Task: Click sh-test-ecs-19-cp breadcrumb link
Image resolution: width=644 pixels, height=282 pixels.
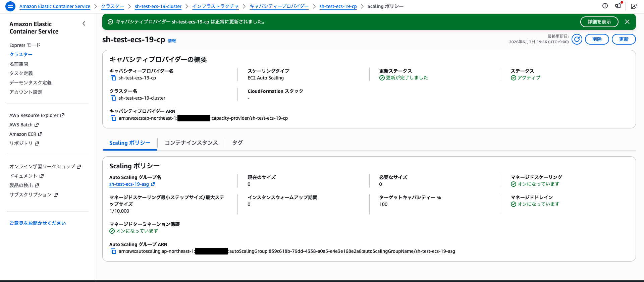Action: (x=338, y=6)
